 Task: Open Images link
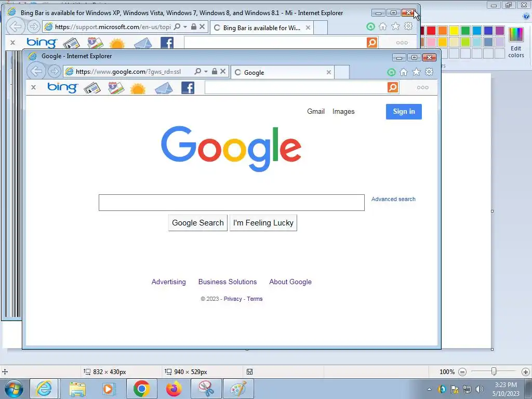tap(343, 111)
